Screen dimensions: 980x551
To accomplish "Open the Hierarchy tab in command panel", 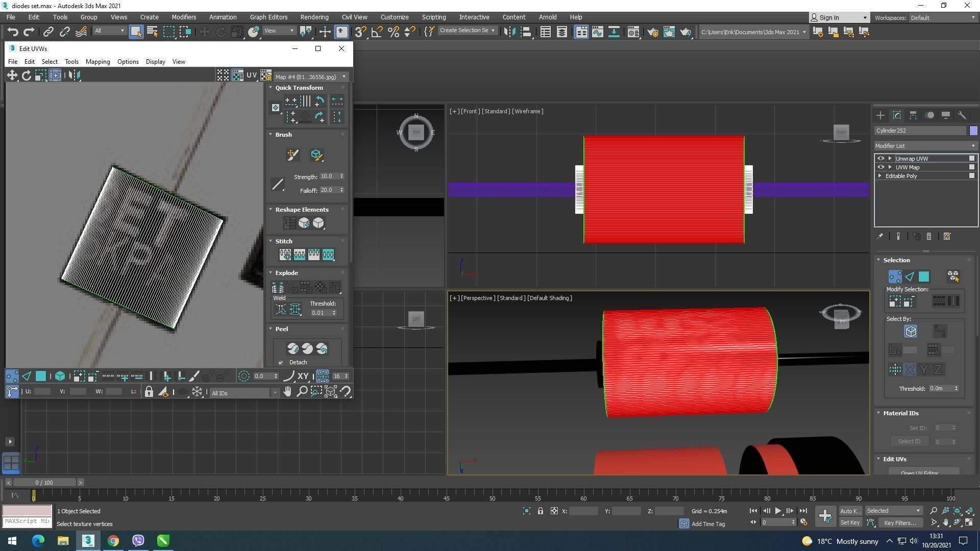I will coord(913,115).
